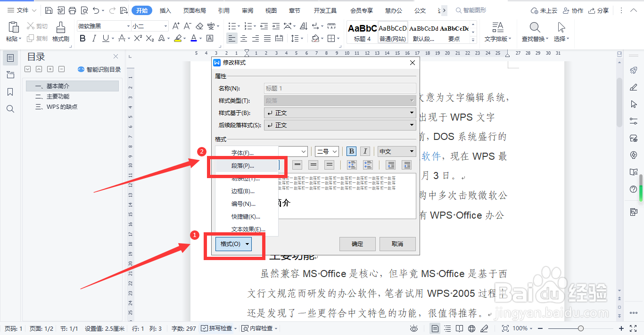Toggle center alignment in the ribbon
This screenshot has width=644, height=335.
[244, 38]
